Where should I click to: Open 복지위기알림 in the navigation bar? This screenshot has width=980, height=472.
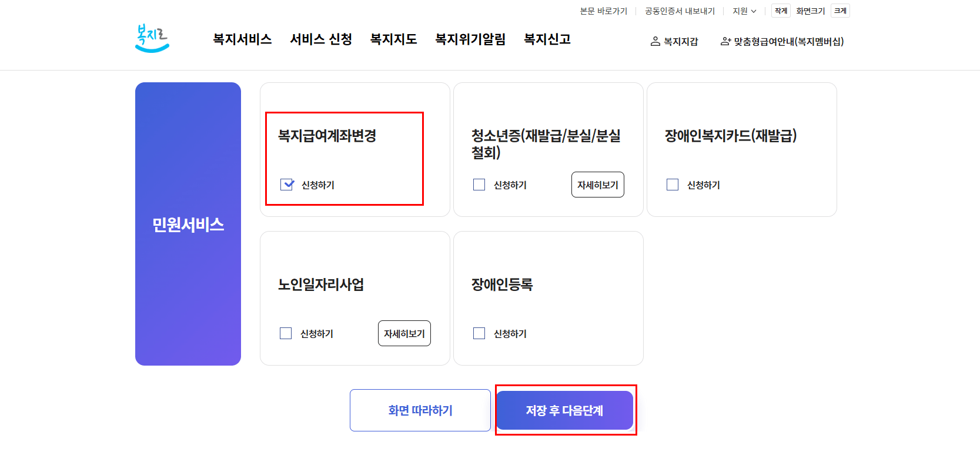(x=471, y=39)
